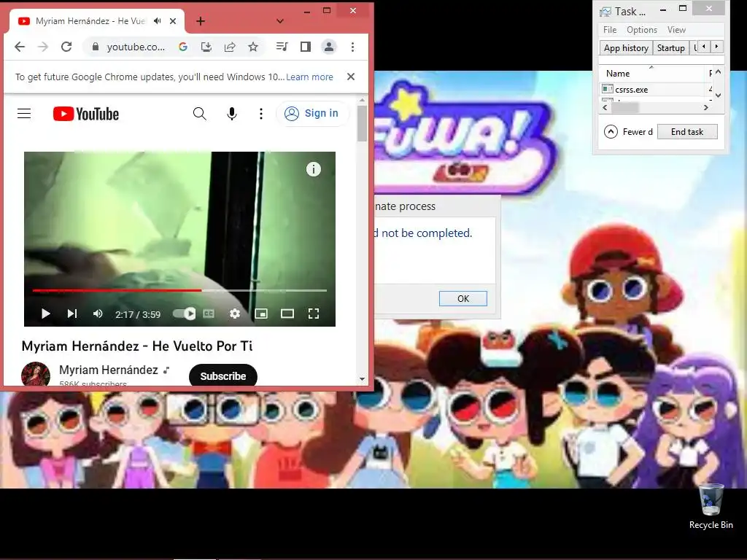Switch to theater mode
The height and width of the screenshot is (560, 747).
click(287, 314)
